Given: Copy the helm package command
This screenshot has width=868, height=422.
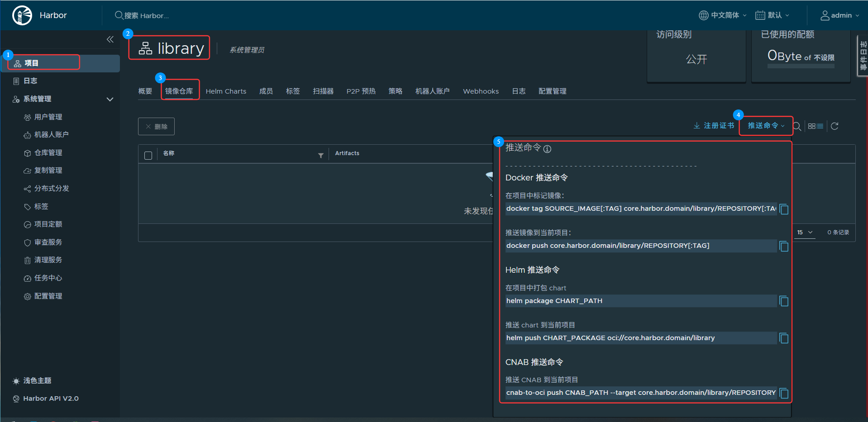Looking at the screenshot, I should [x=784, y=301].
